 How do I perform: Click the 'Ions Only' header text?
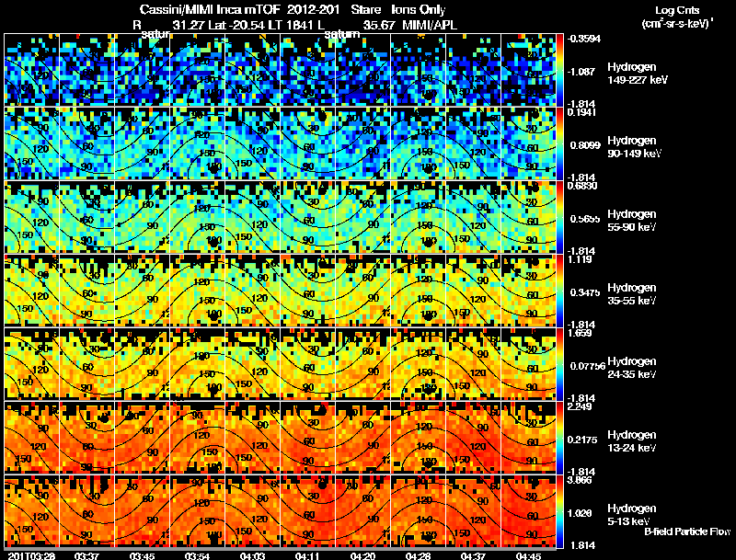point(419,10)
